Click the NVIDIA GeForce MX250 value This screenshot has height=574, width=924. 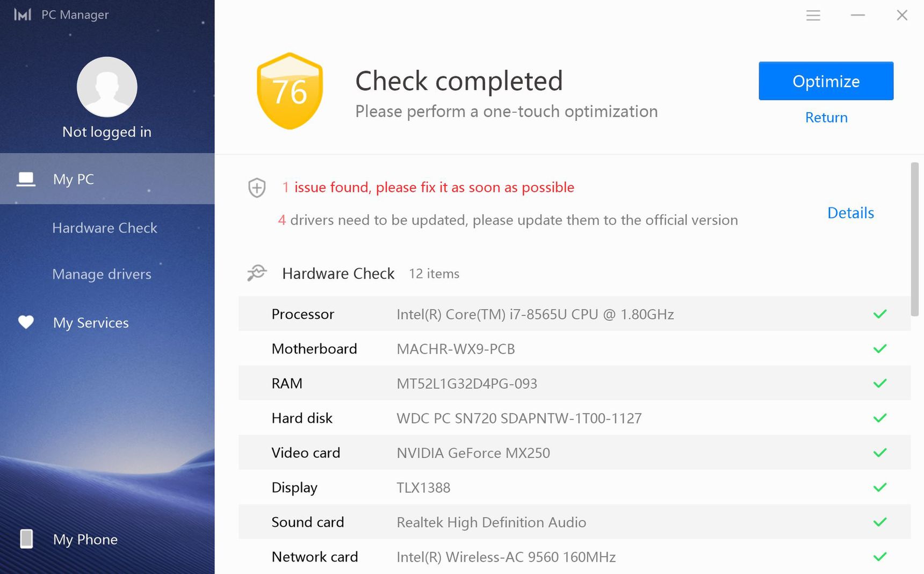click(x=473, y=453)
